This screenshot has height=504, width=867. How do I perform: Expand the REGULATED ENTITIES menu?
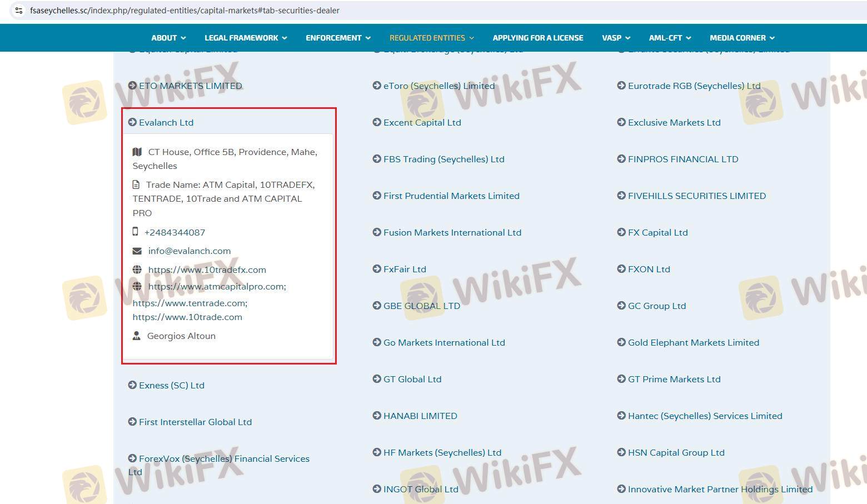[431, 38]
